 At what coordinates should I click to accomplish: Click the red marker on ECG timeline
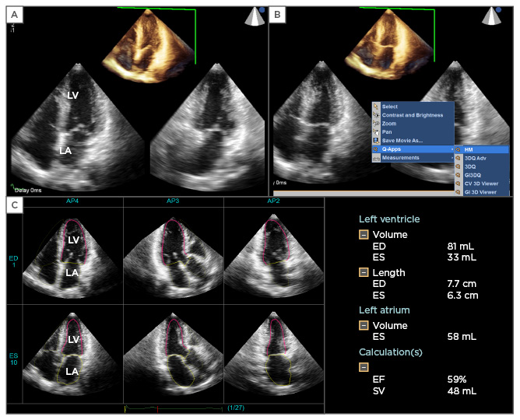[158, 408]
